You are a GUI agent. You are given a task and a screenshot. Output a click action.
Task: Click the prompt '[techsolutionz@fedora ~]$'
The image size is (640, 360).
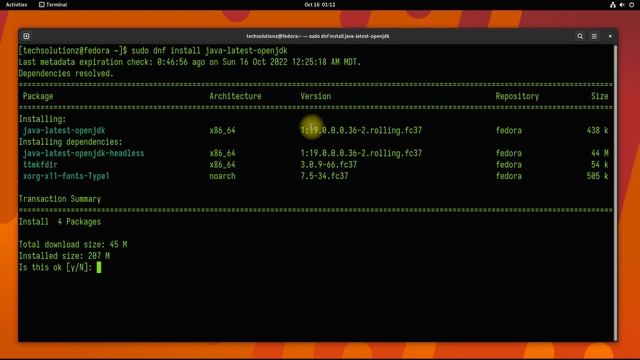click(x=73, y=51)
